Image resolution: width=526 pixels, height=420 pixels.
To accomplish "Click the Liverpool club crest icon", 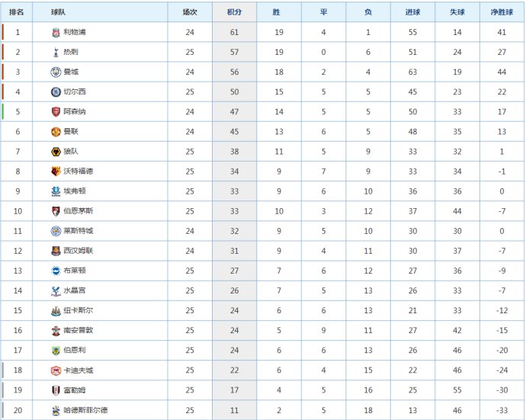I will click(x=56, y=33).
